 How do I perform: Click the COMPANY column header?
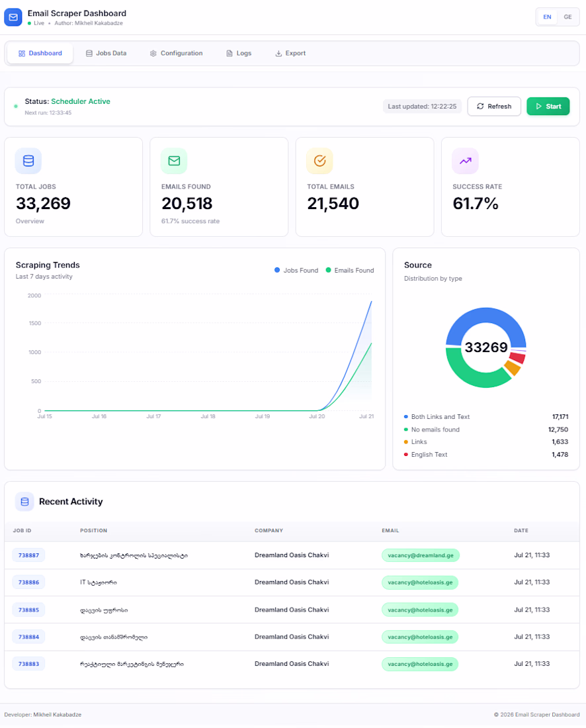pos(269,531)
